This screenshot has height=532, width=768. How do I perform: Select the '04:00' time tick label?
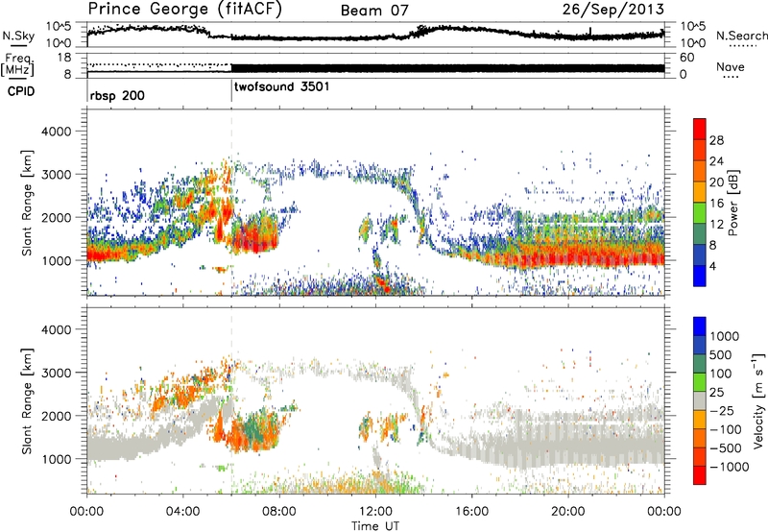182,512
